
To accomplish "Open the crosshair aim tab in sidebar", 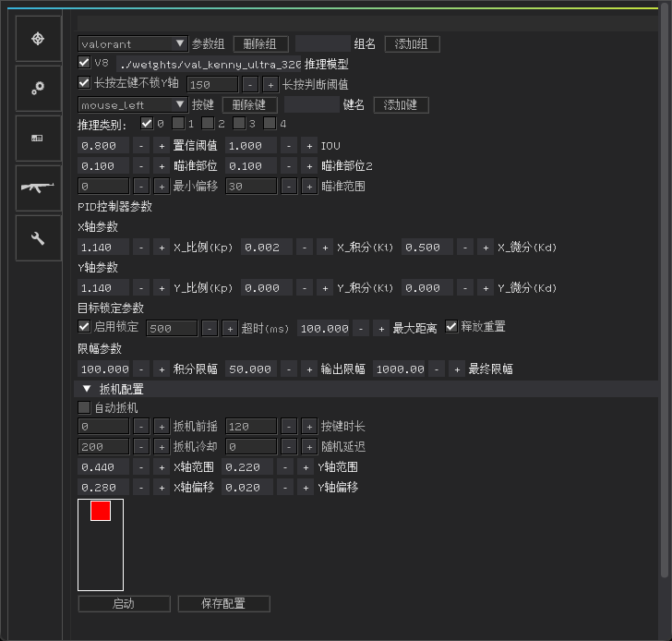I will (x=38, y=38).
